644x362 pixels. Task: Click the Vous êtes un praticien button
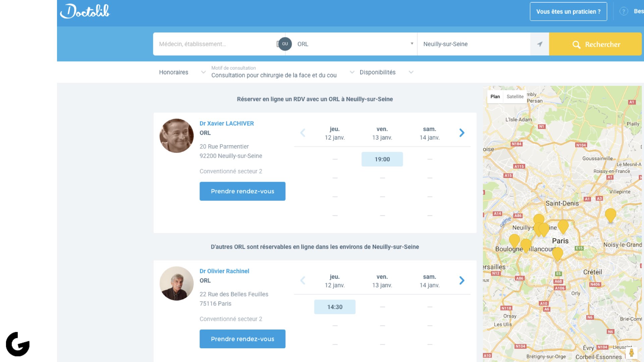568,11
